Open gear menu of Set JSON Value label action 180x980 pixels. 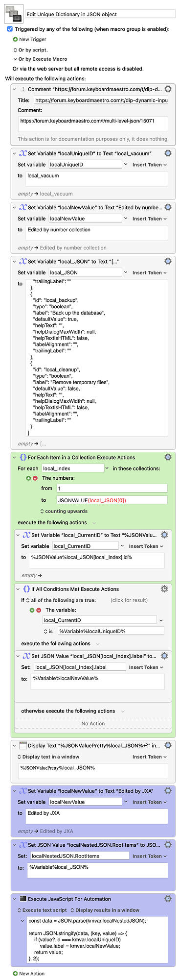click(164, 656)
